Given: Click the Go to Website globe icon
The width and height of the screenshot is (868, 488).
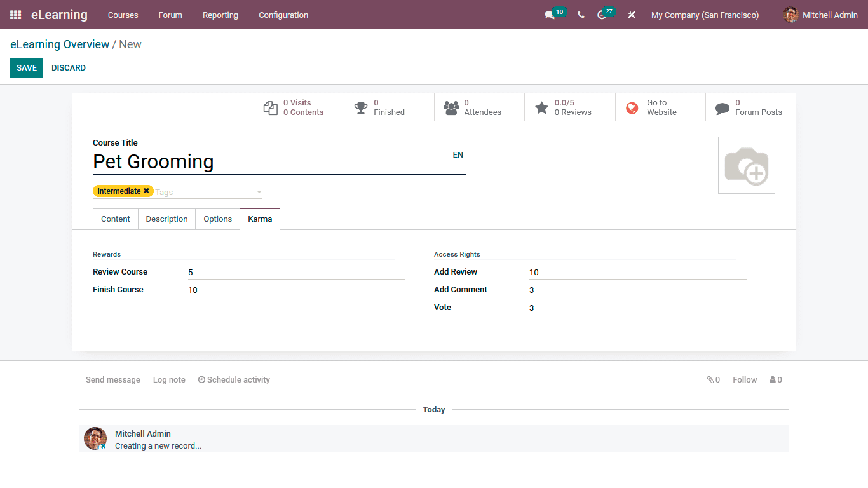Looking at the screenshot, I should tap(632, 108).
